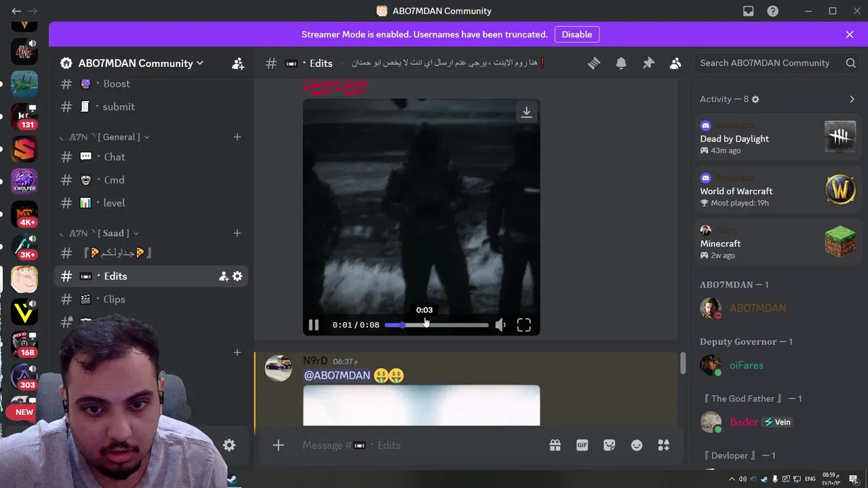Open the sticker picker icon
Screen dimensions: 868x488
(x=609, y=445)
